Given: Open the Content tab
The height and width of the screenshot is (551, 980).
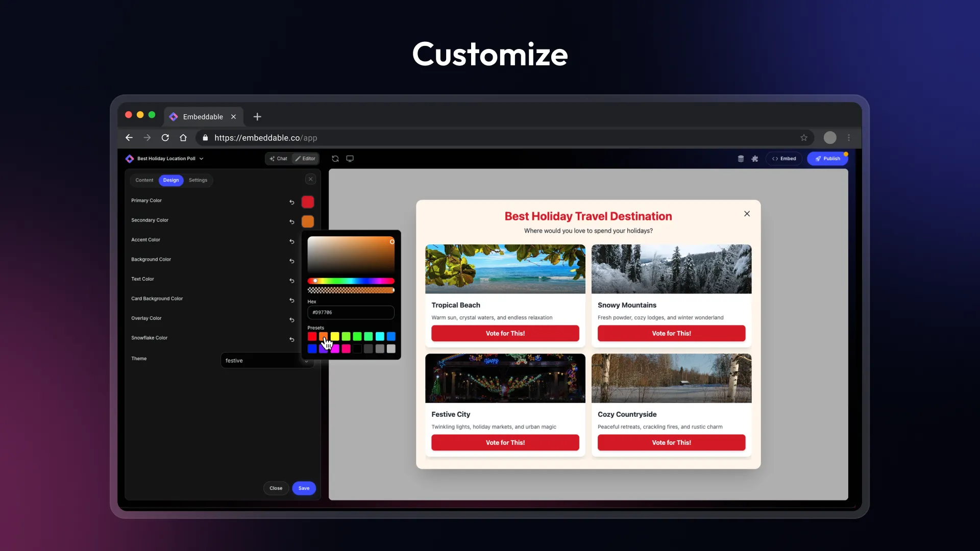Looking at the screenshot, I should pyautogui.click(x=144, y=180).
